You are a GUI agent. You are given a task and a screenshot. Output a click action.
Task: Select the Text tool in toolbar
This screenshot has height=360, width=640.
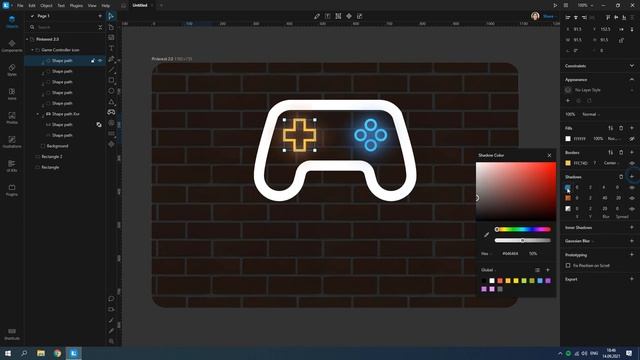(x=111, y=48)
